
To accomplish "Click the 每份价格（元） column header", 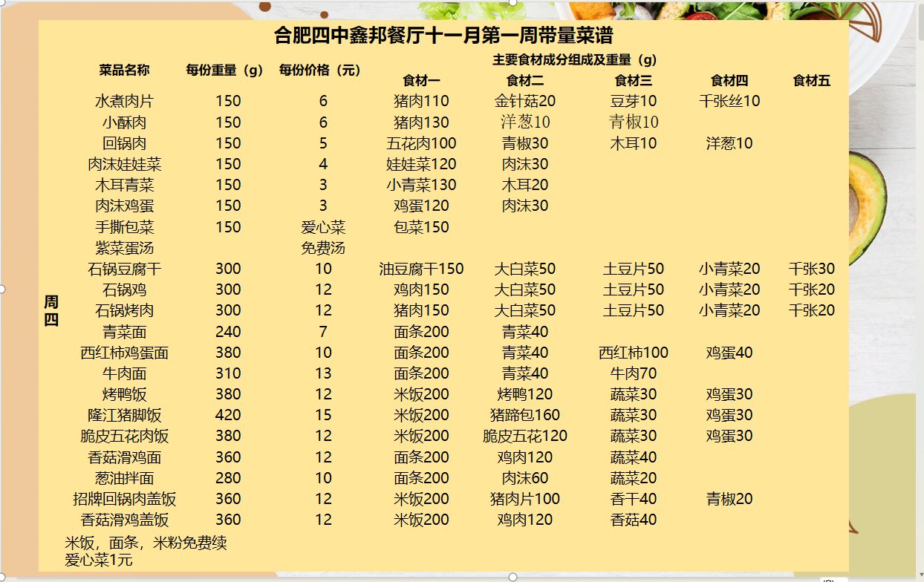I will (322, 71).
